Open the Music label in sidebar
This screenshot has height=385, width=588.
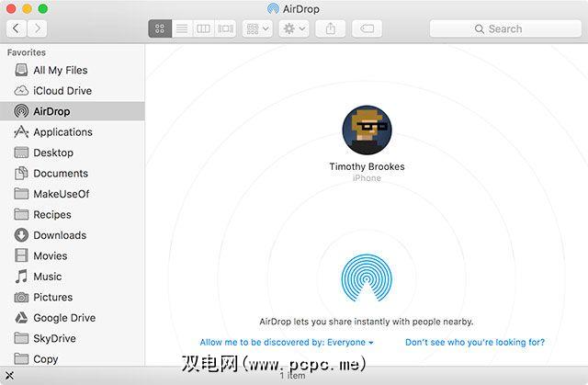click(47, 277)
